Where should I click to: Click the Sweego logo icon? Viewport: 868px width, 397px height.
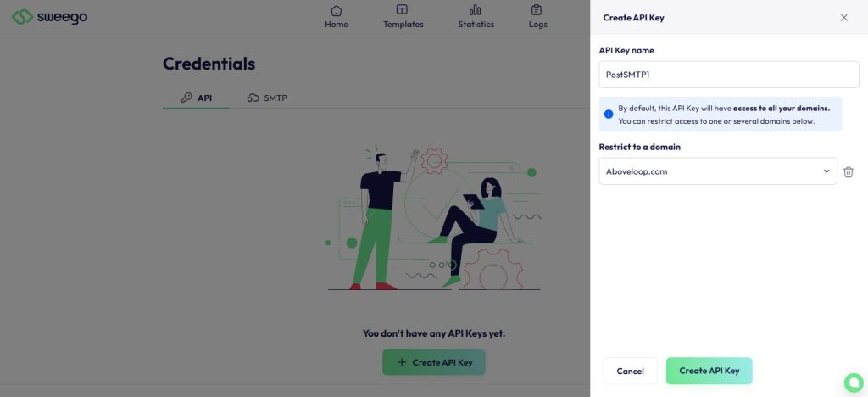click(x=22, y=17)
